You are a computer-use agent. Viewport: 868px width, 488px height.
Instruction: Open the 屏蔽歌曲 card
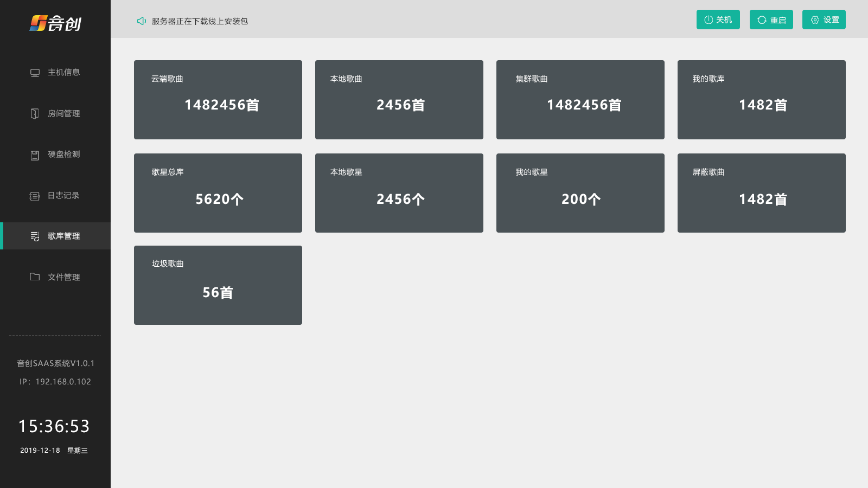click(x=762, y=193)
